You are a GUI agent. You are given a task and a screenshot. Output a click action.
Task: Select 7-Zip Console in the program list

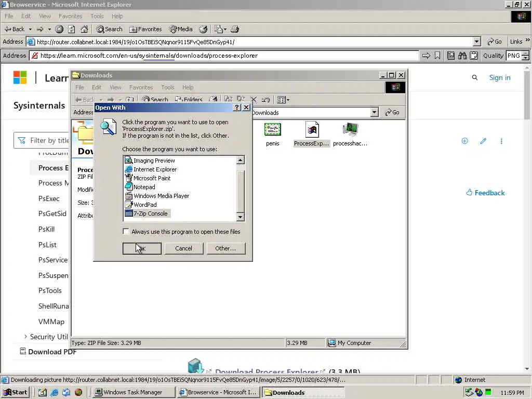(147, 214)
